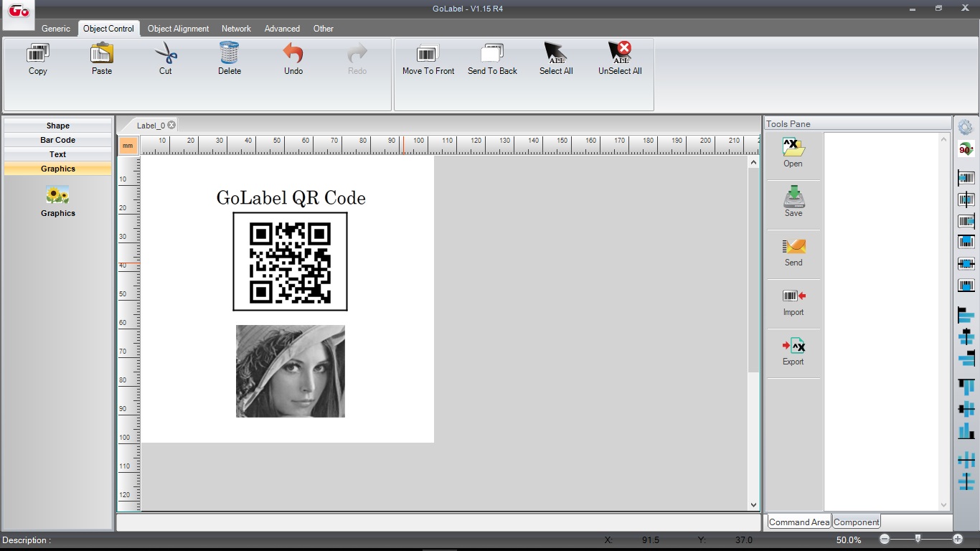Screen dimensions: 980x551
Task: Rotate object with the 90° icon
Action: pyautogui.click(x=966, y=149)
